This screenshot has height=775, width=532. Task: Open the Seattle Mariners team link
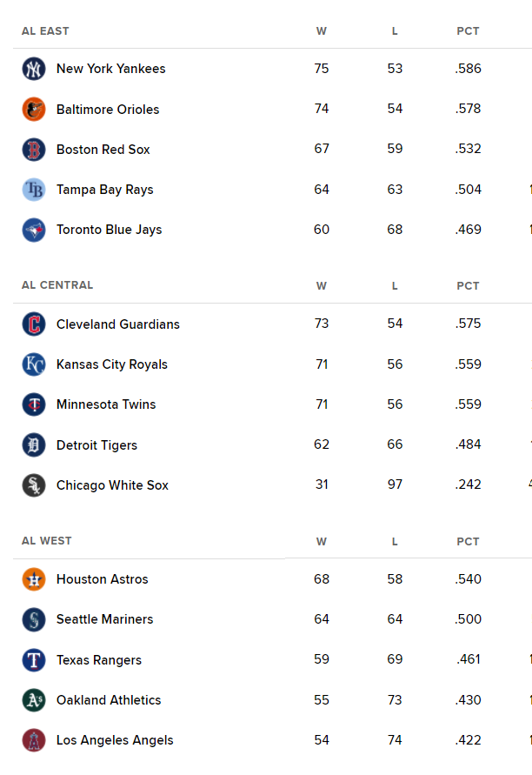[x=104, y=618]
